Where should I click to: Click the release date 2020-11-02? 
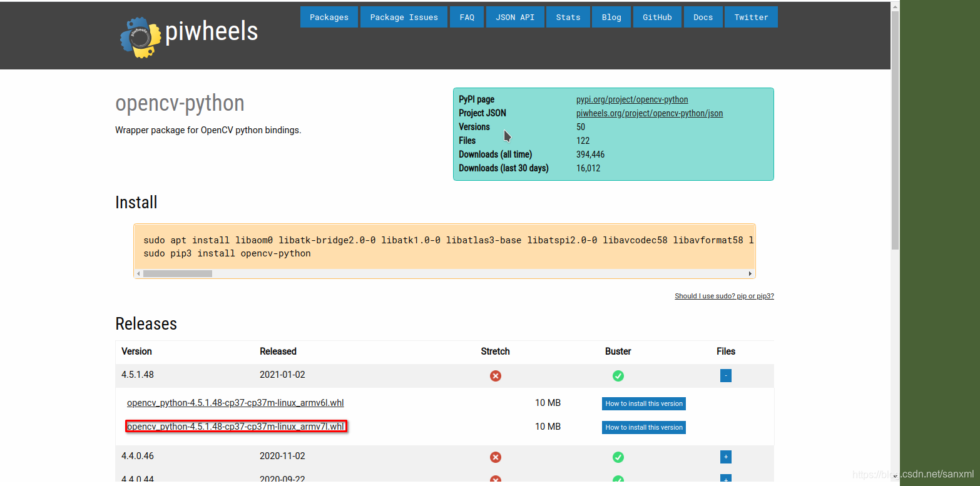(x=282, y=456)
